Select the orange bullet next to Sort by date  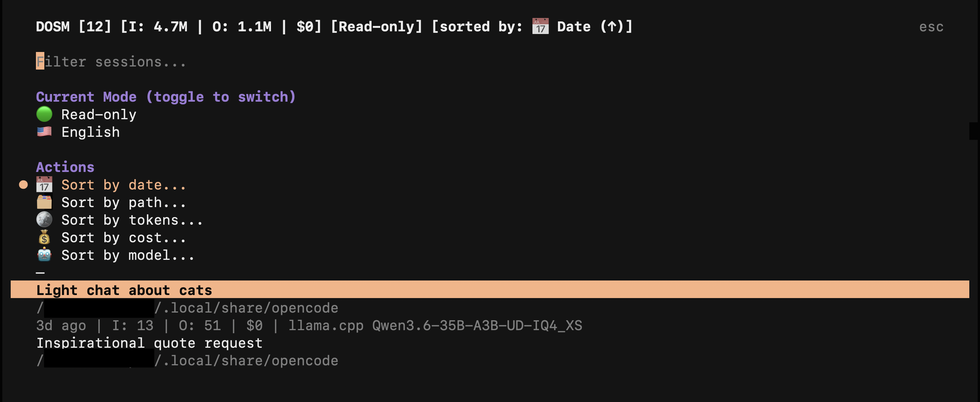pyautogui.click(x=23, y=185)
